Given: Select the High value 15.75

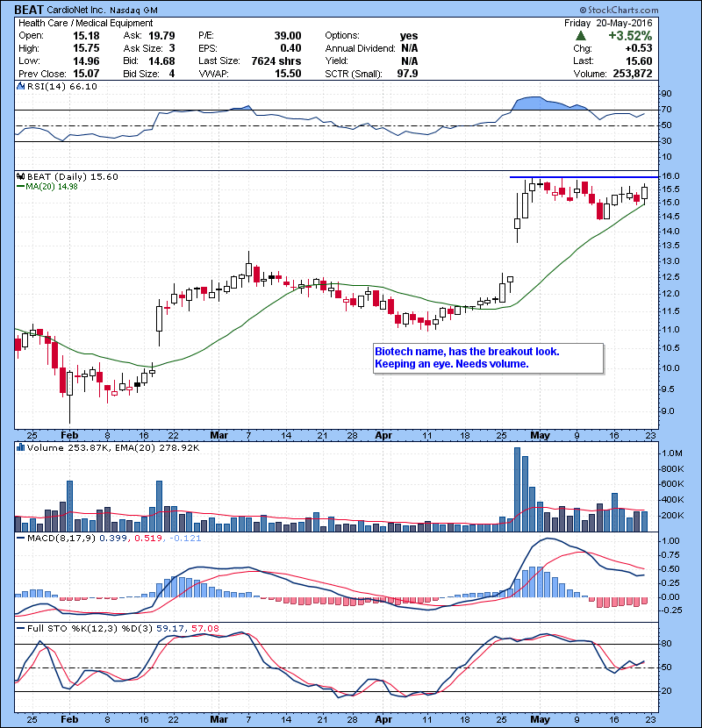Looking at the screenshot, I should pyautogui.click(x=86, y=48).
